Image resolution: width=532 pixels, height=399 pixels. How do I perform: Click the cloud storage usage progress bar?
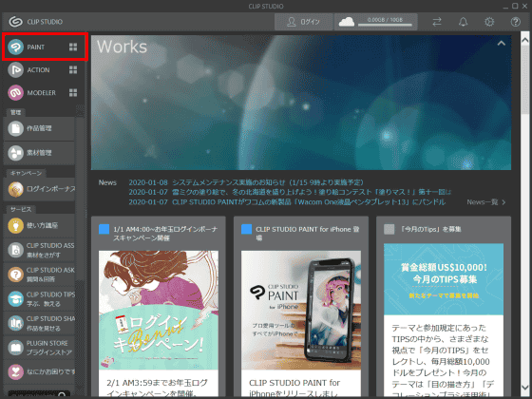click(x=385, y=25)
